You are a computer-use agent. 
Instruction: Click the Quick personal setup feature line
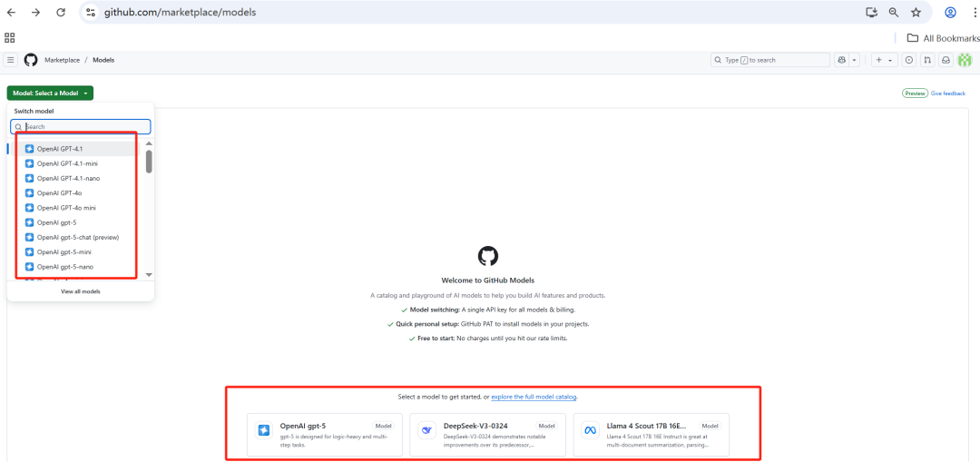pos(488,324)
